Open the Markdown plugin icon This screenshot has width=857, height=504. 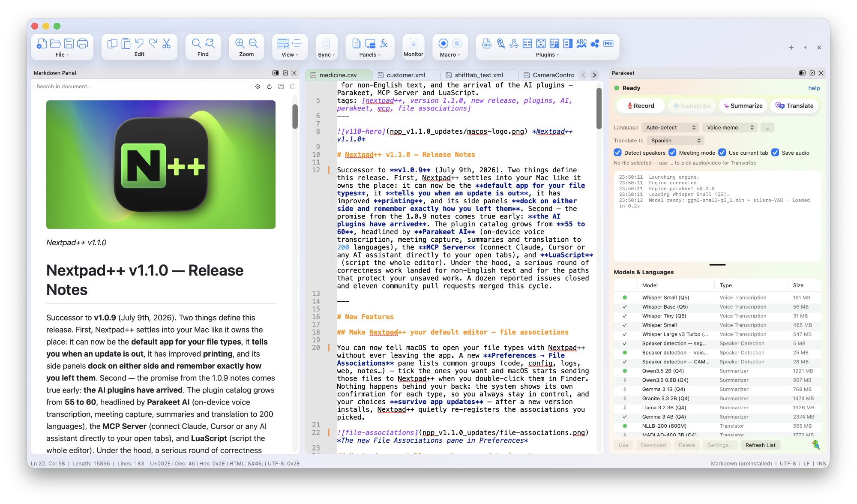(x=608, y=44)
